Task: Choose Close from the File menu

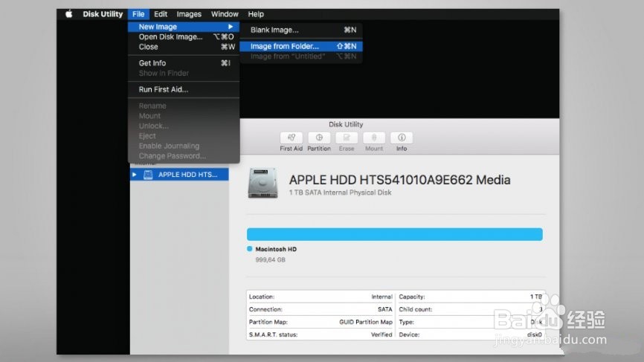Action: click(x=184, y=47)
